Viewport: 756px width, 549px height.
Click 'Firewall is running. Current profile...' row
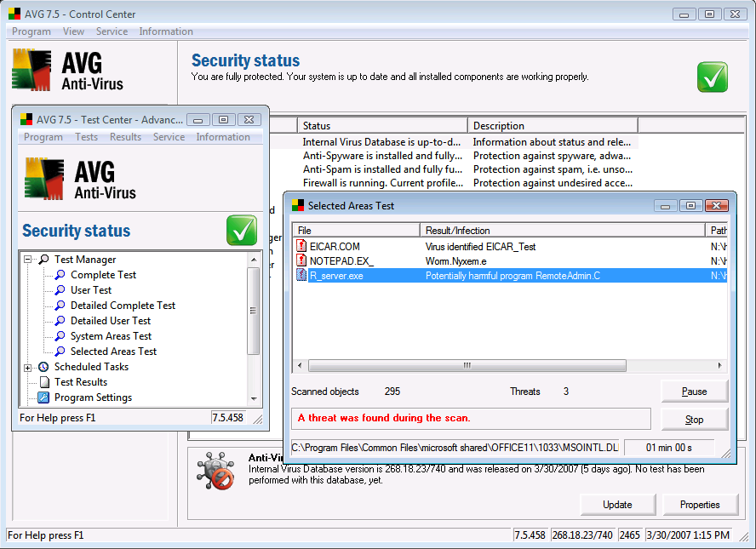383,183
